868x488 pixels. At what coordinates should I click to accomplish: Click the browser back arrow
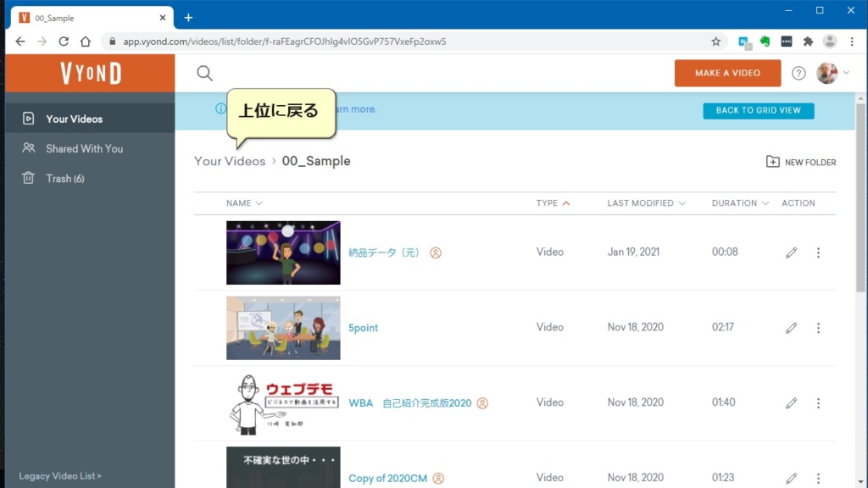(x=20, y=42)
